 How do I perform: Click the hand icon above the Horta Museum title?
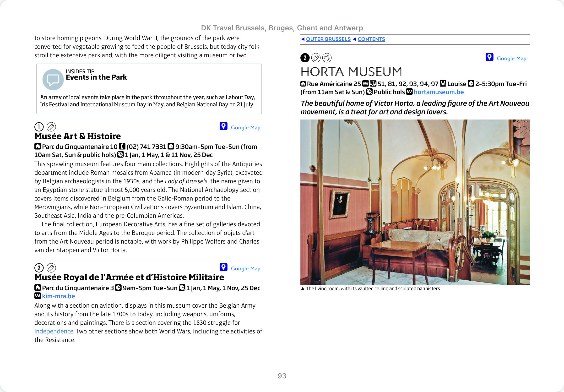coord(327,58)
